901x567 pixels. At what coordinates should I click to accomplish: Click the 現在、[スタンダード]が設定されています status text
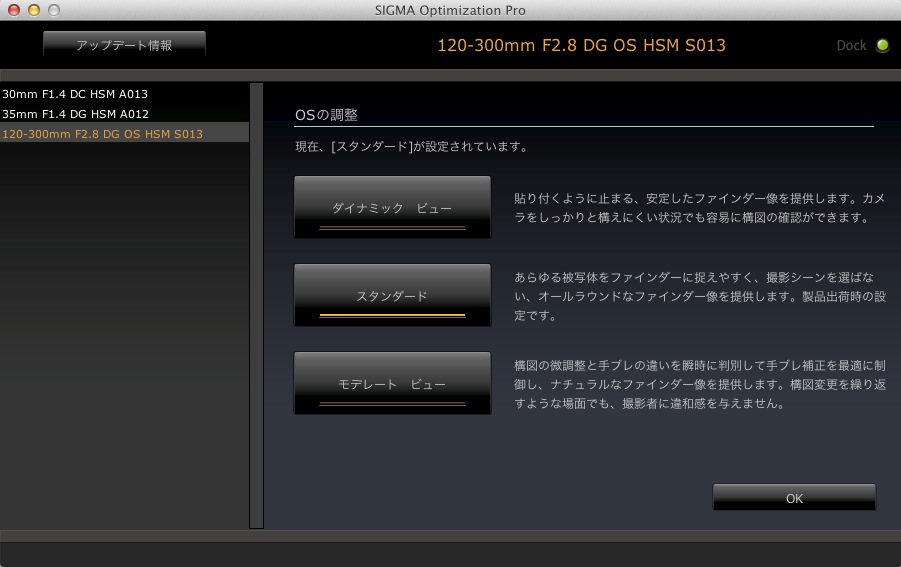[x=411, y=146]
